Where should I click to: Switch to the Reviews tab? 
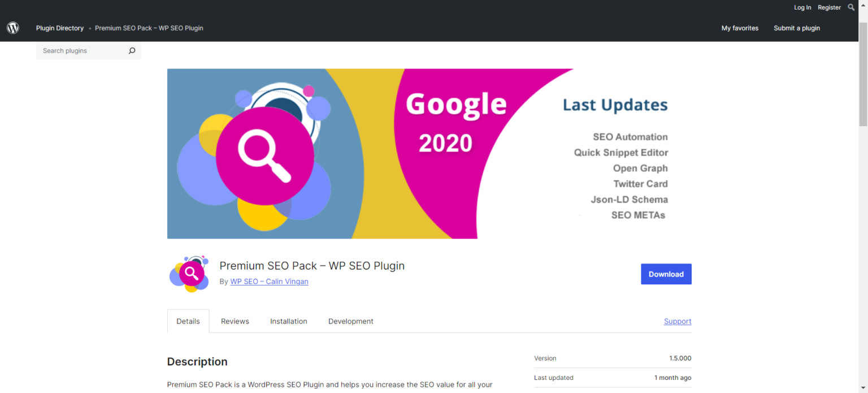(x=235, y=321)
